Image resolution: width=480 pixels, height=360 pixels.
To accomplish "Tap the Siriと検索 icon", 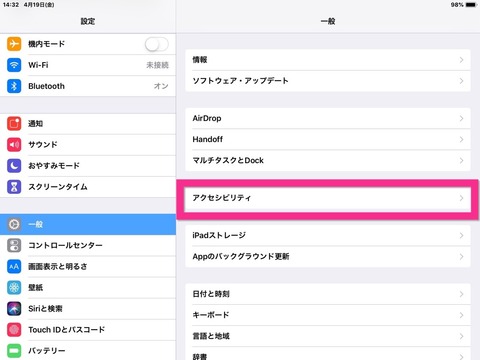I will (x=14, y=308).
